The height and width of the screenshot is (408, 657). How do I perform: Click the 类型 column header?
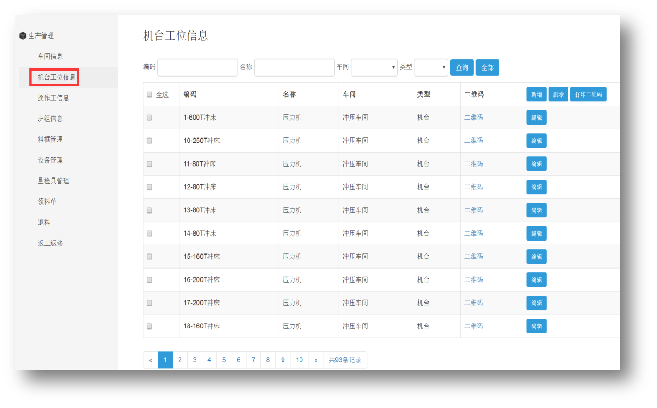tap(423, 95)
